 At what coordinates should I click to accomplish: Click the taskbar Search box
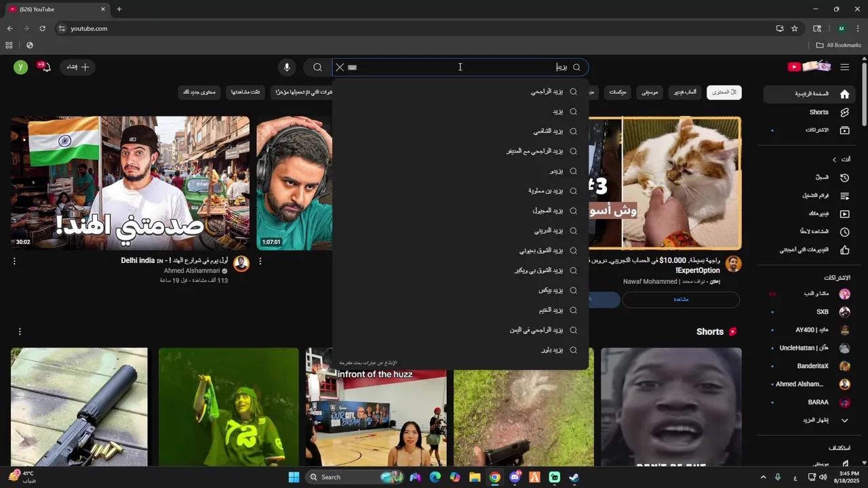tap(356, 477)
